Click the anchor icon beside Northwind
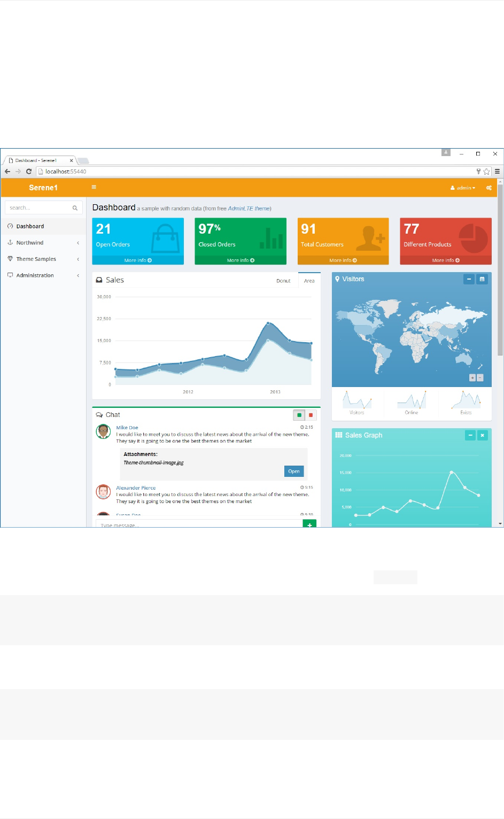 click(x=10, y=243)
